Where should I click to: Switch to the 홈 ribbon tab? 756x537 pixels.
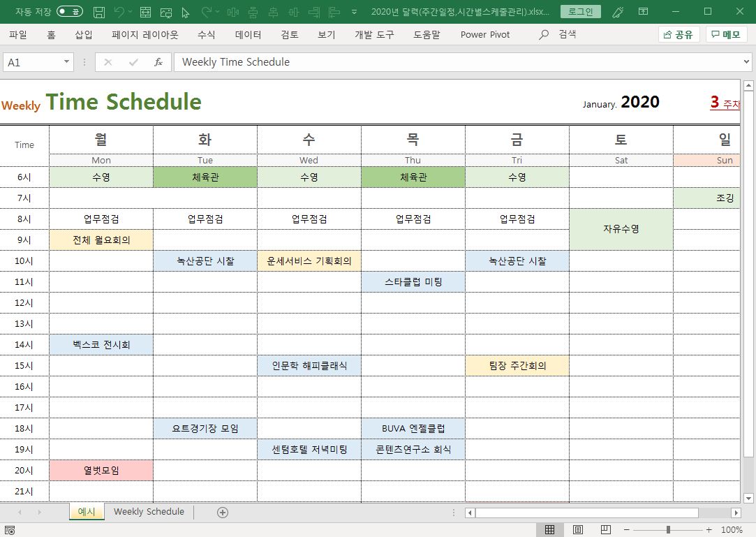[x=51, y=35]
